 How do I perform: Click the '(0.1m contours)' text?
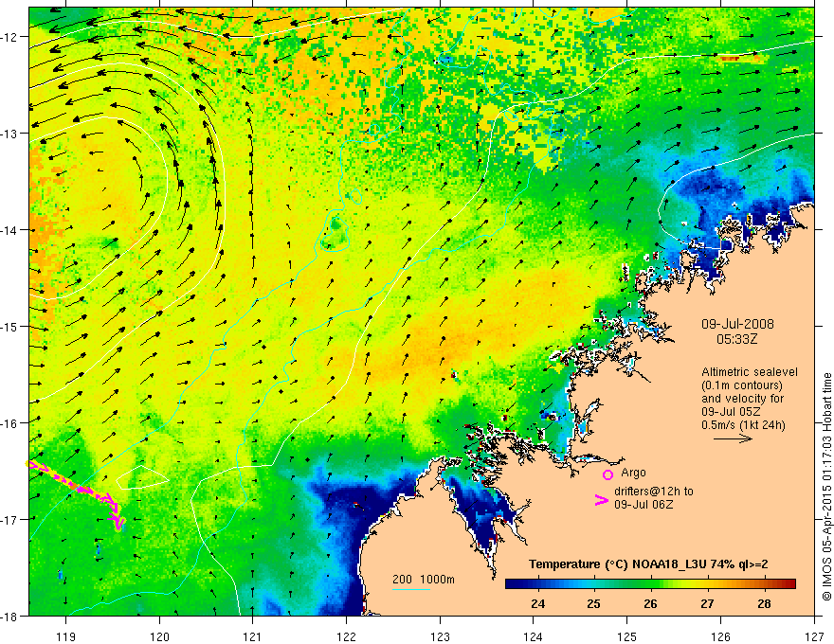[x=742, y=385]
